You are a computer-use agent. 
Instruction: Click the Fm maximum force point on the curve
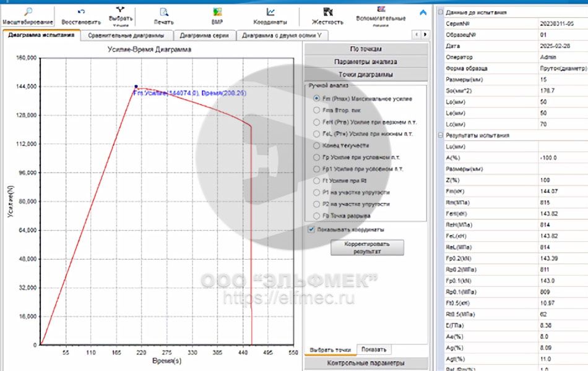pos(136,87)
